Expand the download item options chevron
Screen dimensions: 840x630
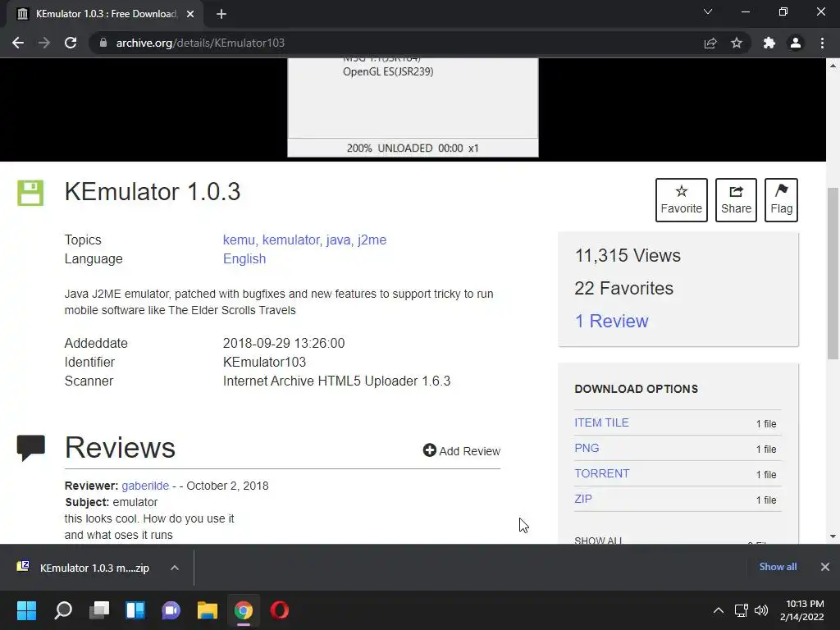pyautogui.click(x=174, y=568)
